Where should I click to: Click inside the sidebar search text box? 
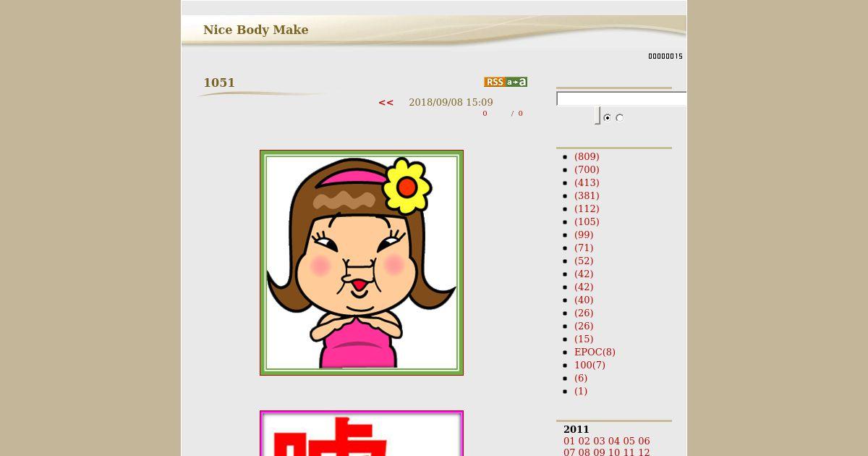pos(621,98)
